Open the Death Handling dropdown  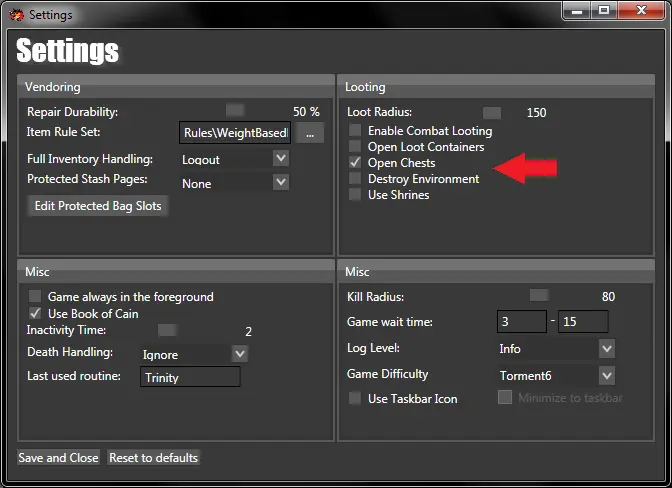coord(240,353)
